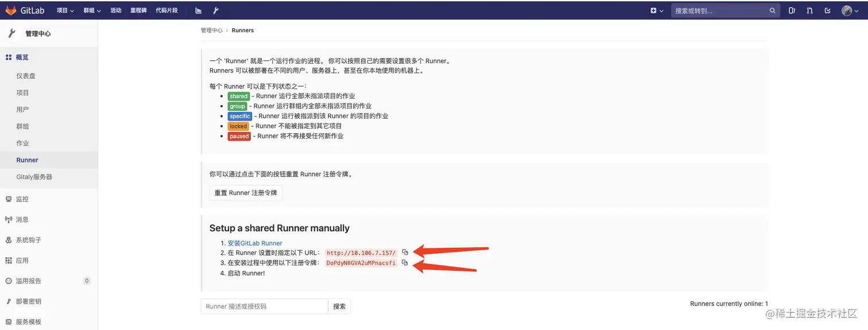Screen dimensions: 868x330
Task: Click the green group badge
Action: (x=237, y=106)
